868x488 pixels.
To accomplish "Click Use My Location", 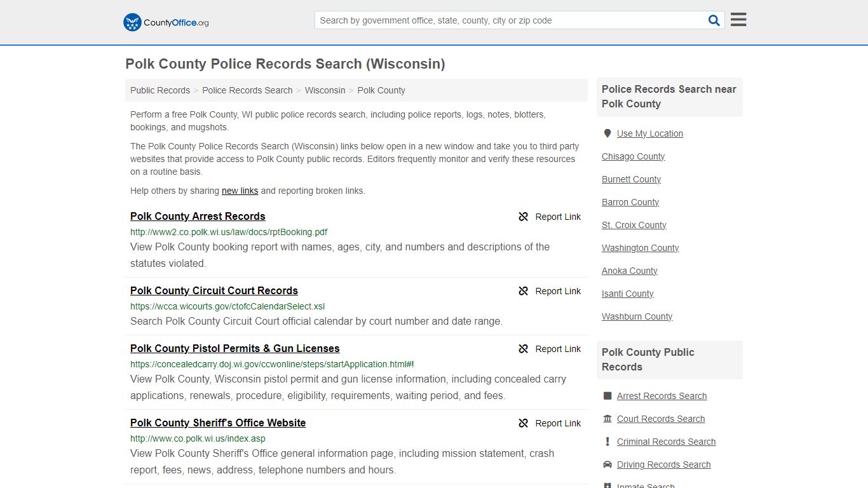I will (x=650, y=133).
